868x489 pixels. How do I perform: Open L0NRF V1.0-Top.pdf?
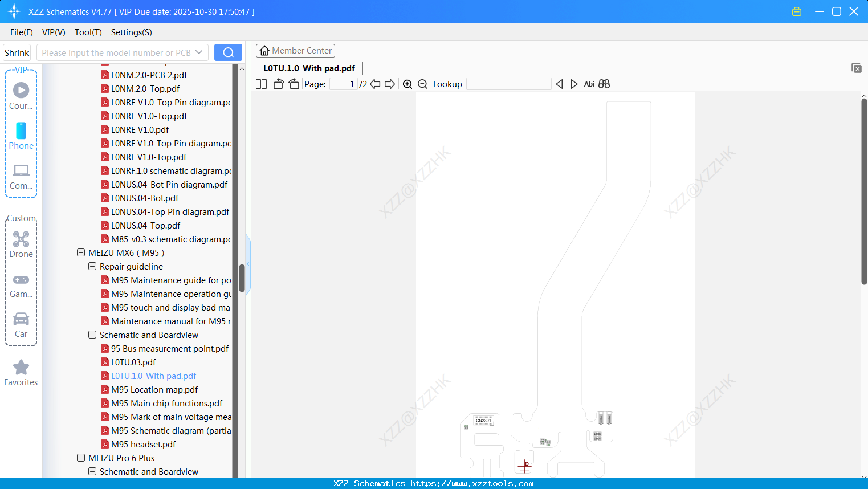[x=149, y=157]
